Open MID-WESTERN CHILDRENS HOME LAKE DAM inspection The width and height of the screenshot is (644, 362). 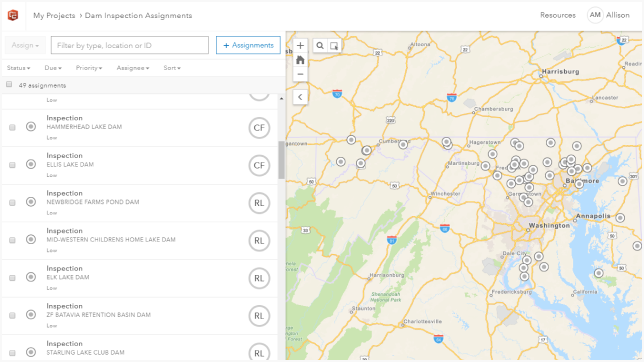coord(140,241)
